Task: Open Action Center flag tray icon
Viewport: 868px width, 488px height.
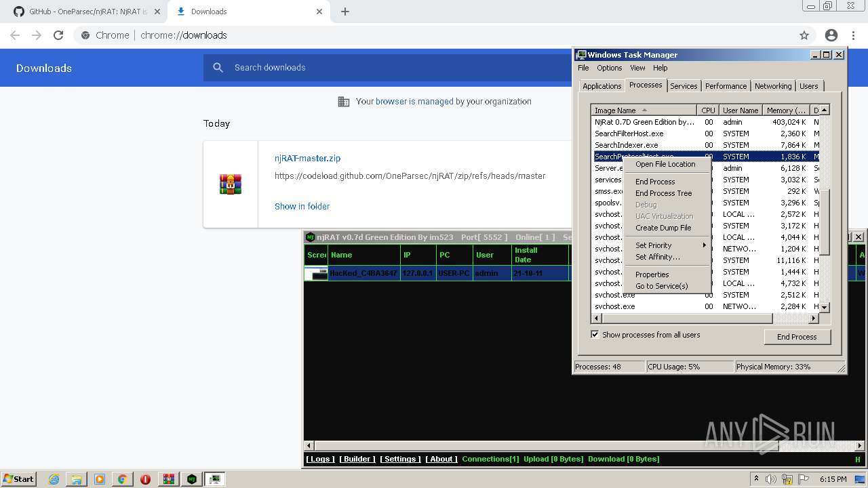Action: point(802,479)
